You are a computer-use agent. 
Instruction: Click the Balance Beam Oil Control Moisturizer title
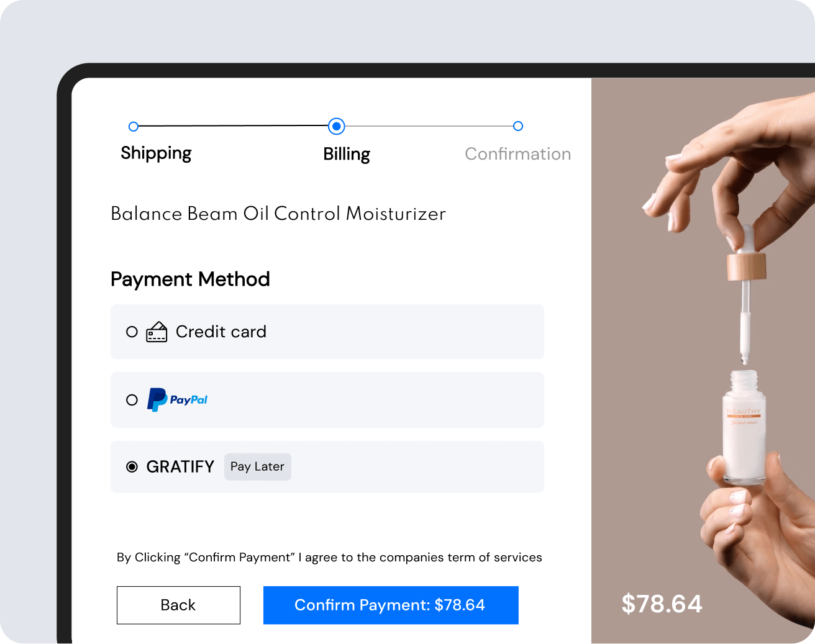click(x=278, y=214)
